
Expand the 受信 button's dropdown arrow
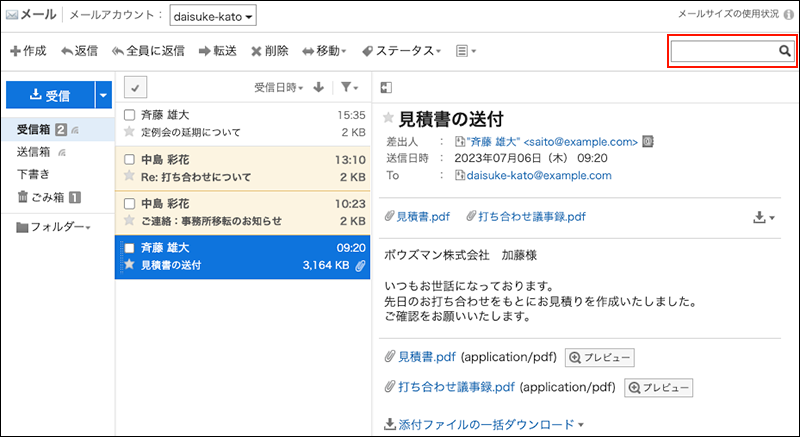[x=103, y=95]
